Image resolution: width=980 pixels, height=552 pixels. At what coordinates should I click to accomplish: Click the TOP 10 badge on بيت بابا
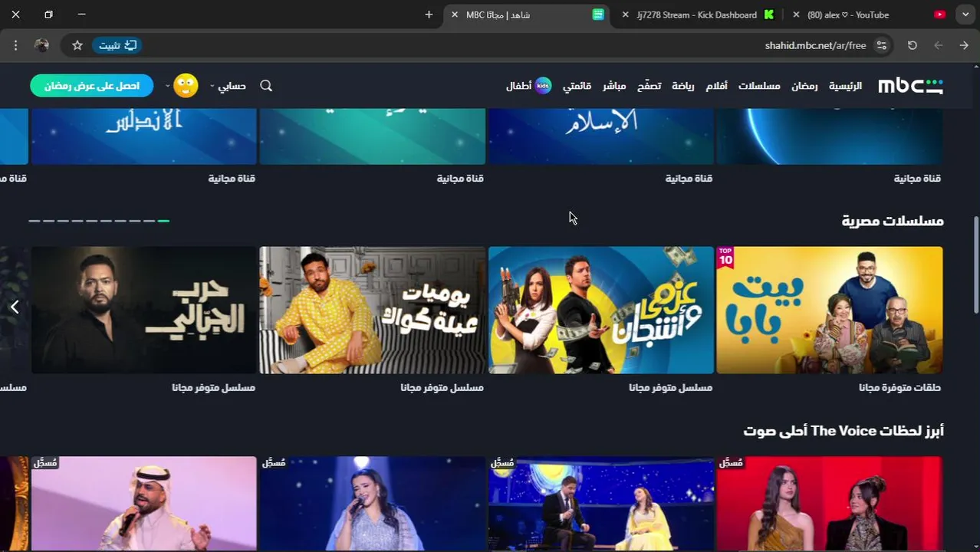725,257
